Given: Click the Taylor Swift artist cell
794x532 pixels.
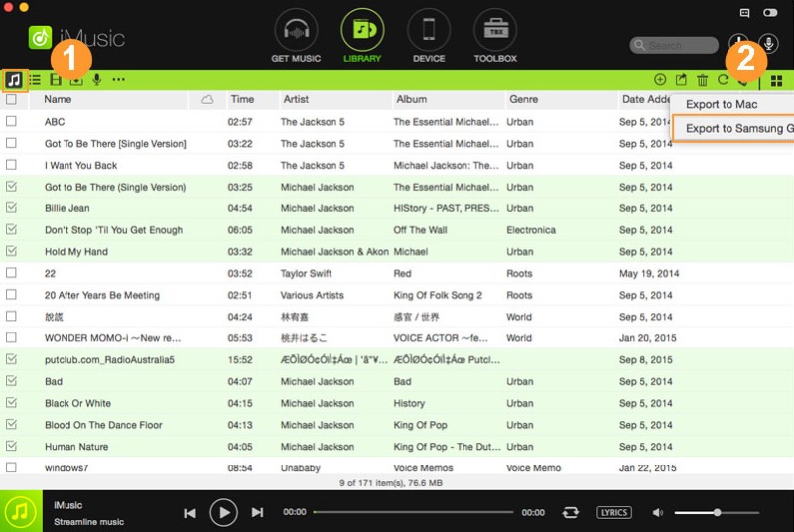Looking at the screenshot, I should (307, 273).
